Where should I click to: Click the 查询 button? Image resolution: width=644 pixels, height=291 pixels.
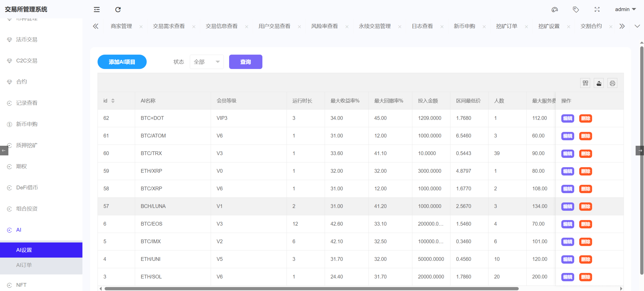click(245, 62)
